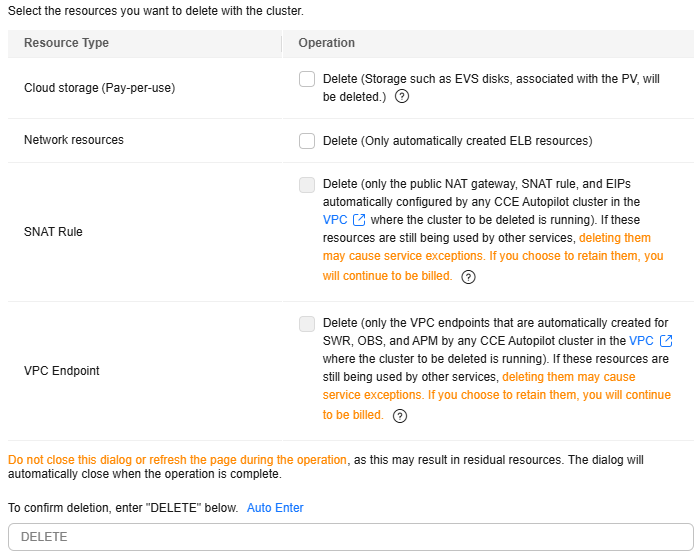Click the SNAT Rule row label
This screenshot has width=696, height=558.
(x=53, y=231)
